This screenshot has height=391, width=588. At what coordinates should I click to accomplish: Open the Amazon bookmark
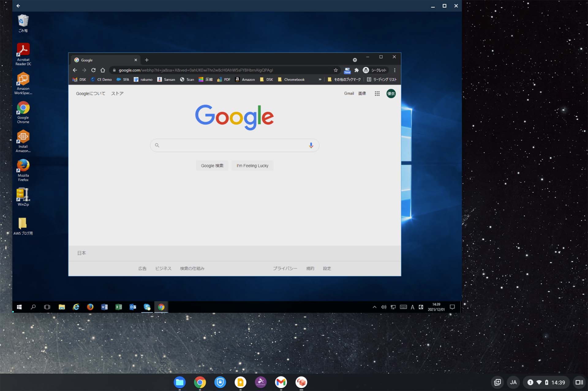pos(245,80)
